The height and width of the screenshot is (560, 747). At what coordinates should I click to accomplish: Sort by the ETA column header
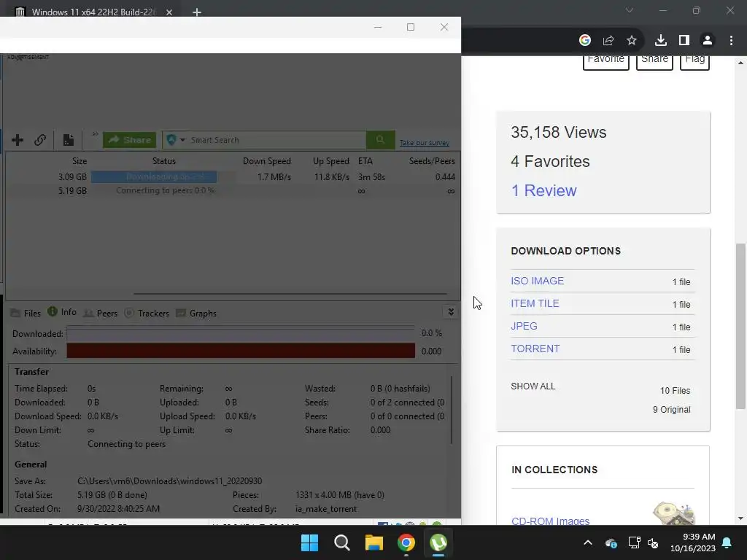pos(365,161)
